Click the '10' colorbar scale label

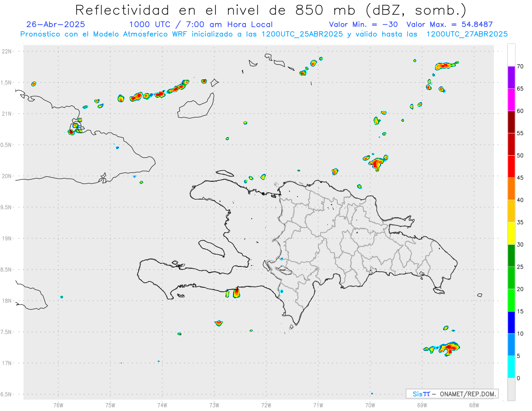520,333
